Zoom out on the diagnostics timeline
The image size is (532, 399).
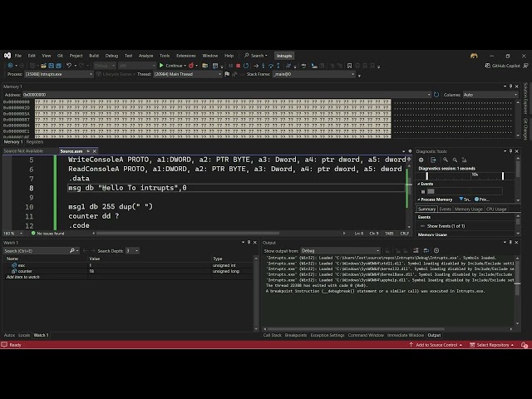[x=455, y=160]
